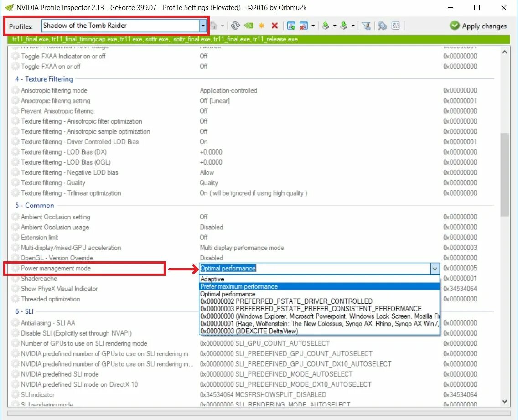
Task: Click the gear icon beside Toggle FXAA on or off
Action: (x=15, y=67)
